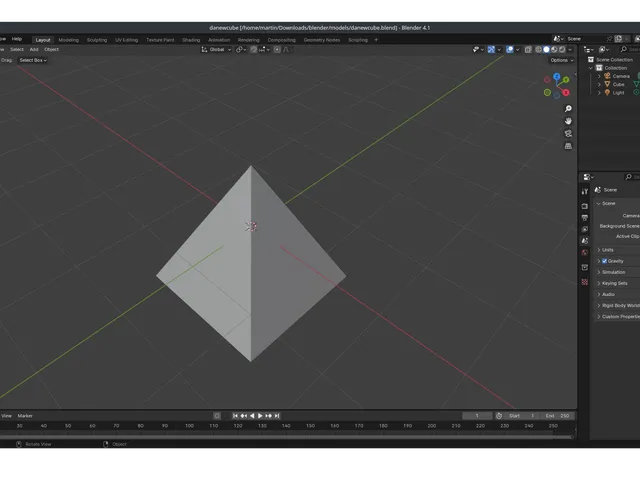Switch to the UV Editing workspace tab
The image size is (640, 480).
pos(127,40)
